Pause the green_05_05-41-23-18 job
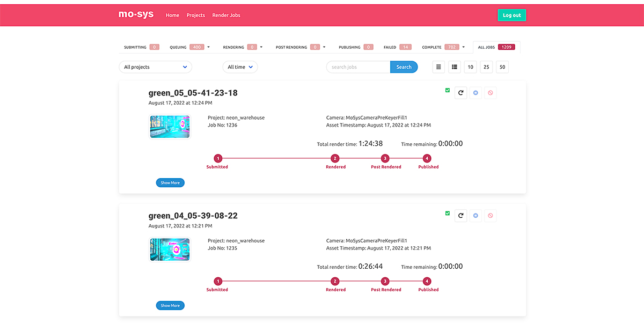 475,93
